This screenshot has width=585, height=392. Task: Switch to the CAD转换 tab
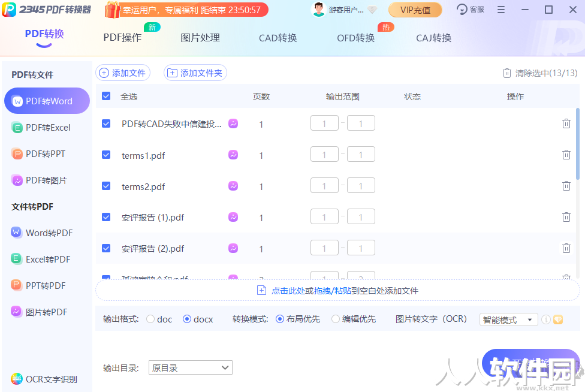278,38
